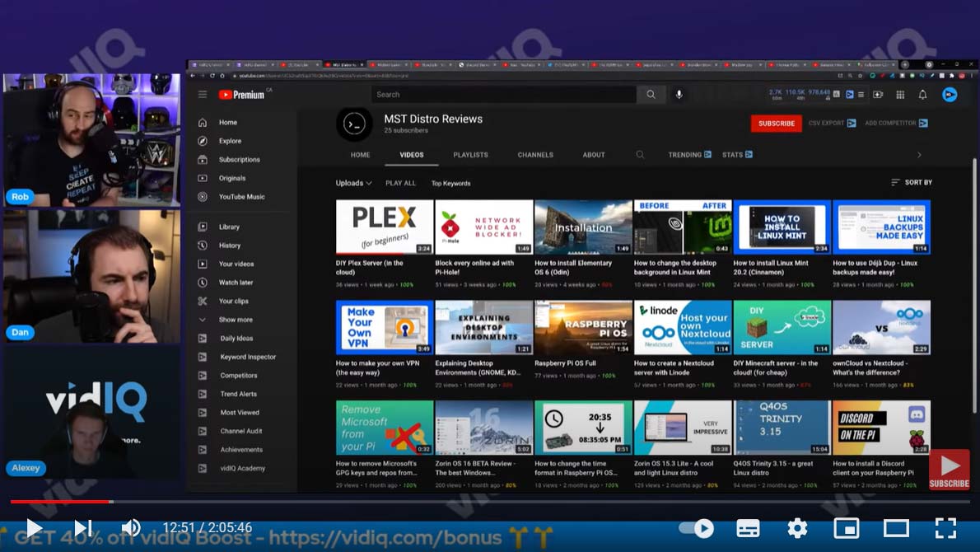The image size is (980, 552).
Task: Skip to next video in player controls
Action: (82, 528)
